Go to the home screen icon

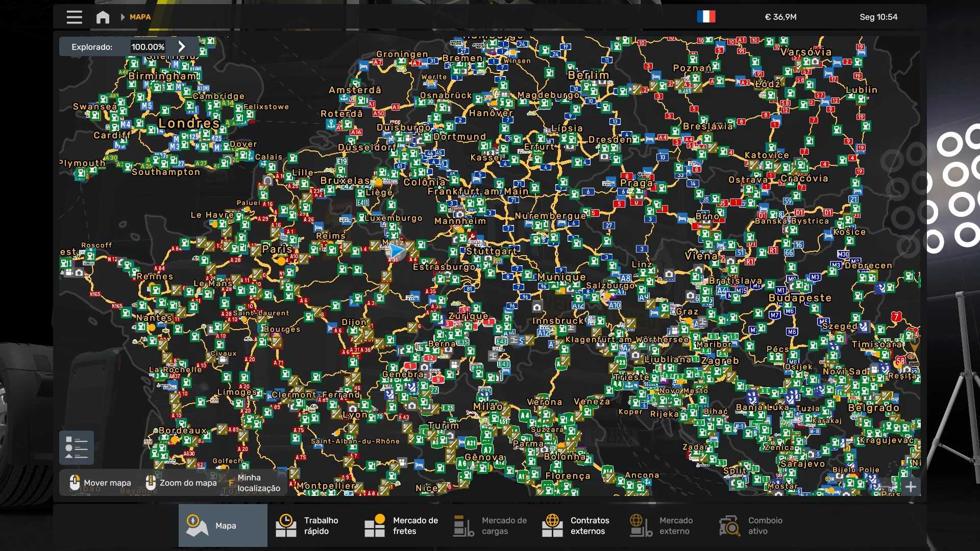tap(103, 17)
